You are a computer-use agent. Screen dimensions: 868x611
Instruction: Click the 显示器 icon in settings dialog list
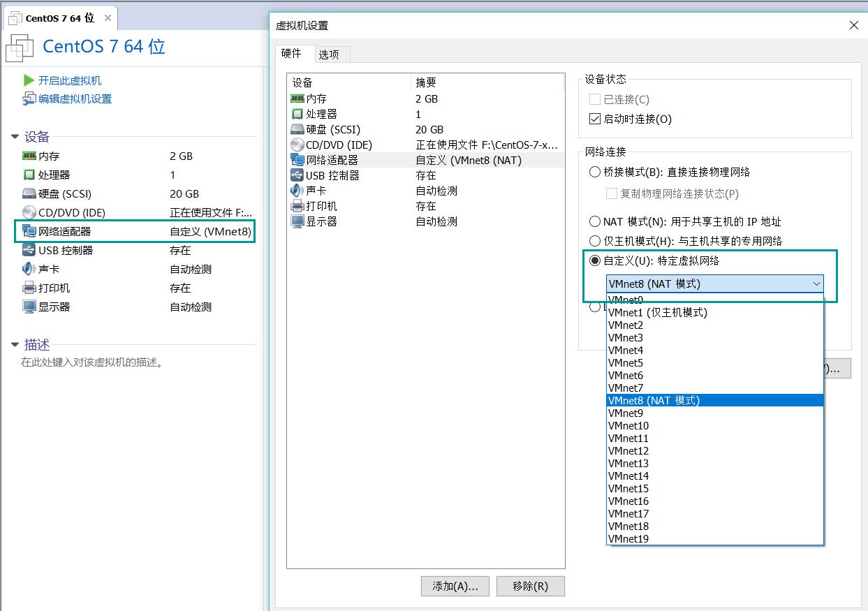pyautogui.click(x=297, y=221)
